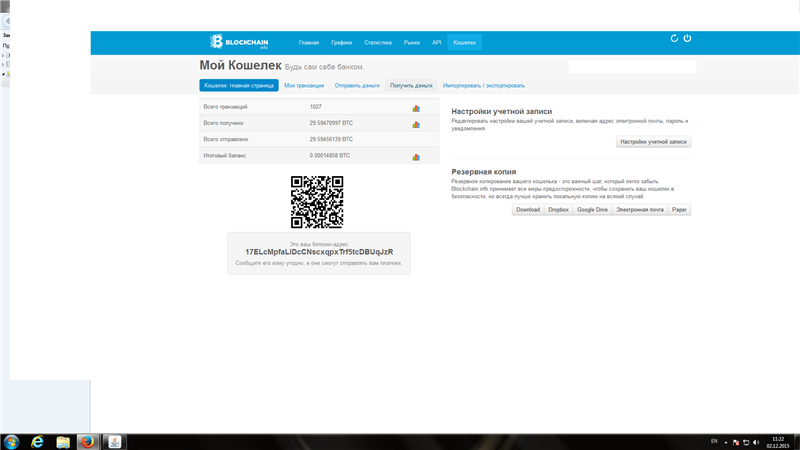This screenshot has width=800, height=450.
Task: Click the Blockchain.info logo
Action: tap(239, 42)
